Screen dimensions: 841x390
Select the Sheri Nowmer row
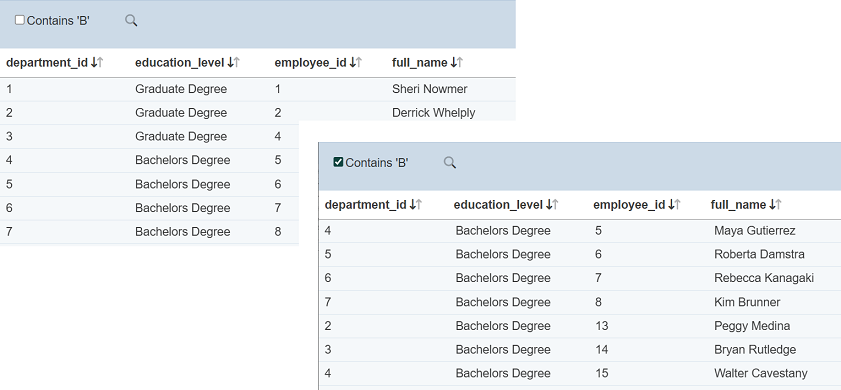pos(257,89)
